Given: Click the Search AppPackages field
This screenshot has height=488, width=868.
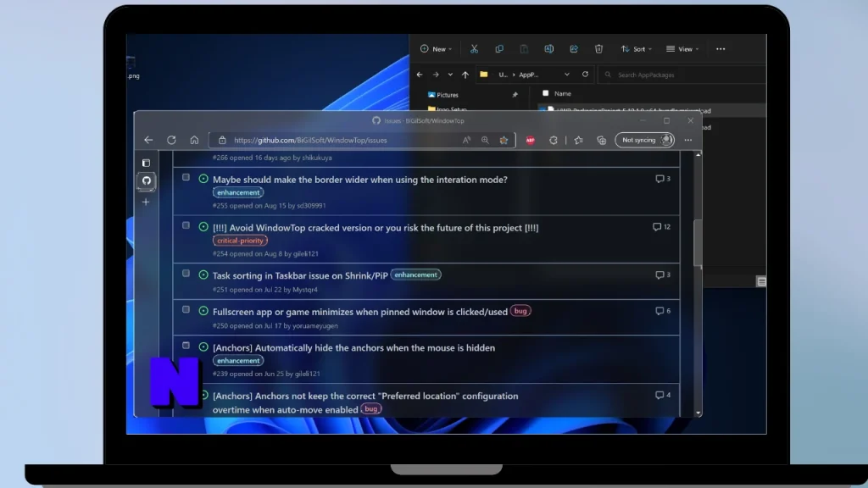Looking at the screenshot, I should [x=682, y=75].
